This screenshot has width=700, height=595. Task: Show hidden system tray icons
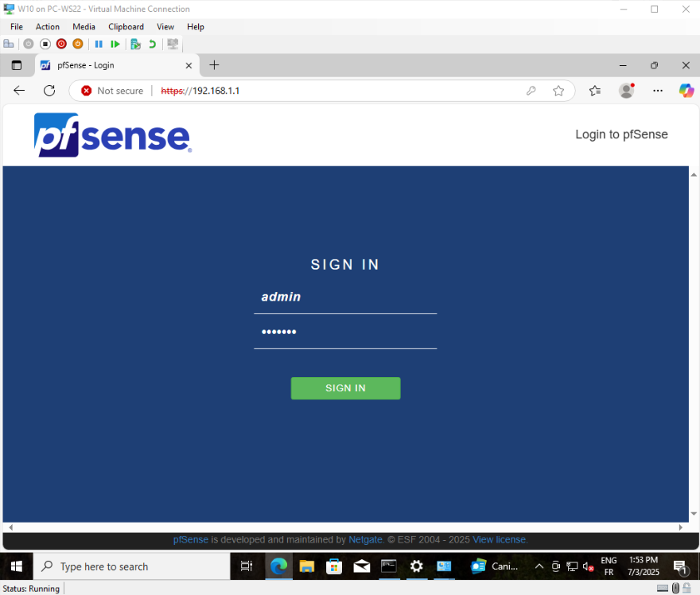pos(539,566)
